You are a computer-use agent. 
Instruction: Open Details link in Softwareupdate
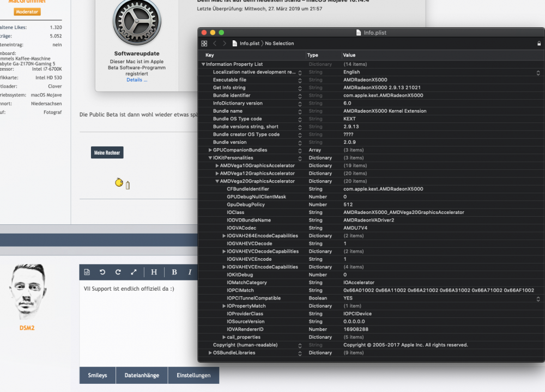[137, 80]
